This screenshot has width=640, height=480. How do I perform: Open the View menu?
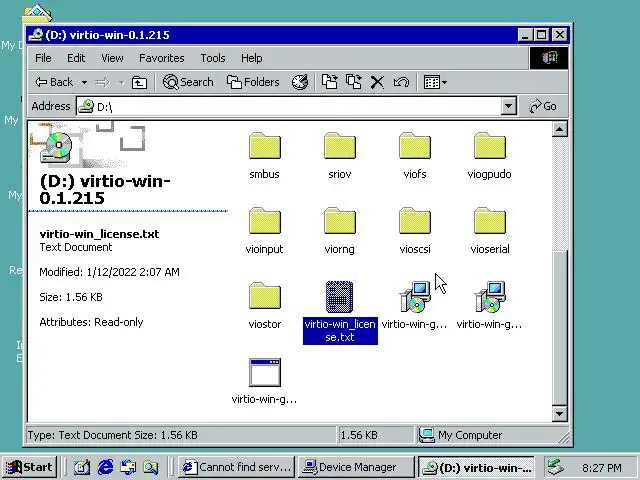[112, 58]
